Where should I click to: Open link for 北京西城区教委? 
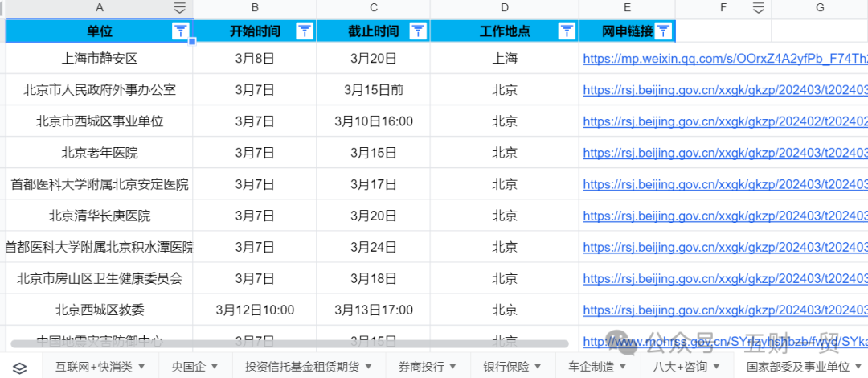[725, 310]
